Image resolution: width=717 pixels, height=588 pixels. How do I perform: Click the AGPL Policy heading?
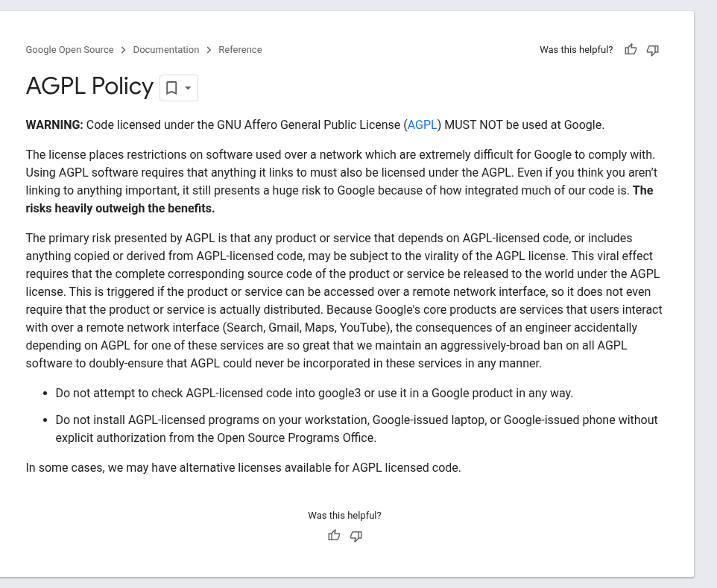89,86
